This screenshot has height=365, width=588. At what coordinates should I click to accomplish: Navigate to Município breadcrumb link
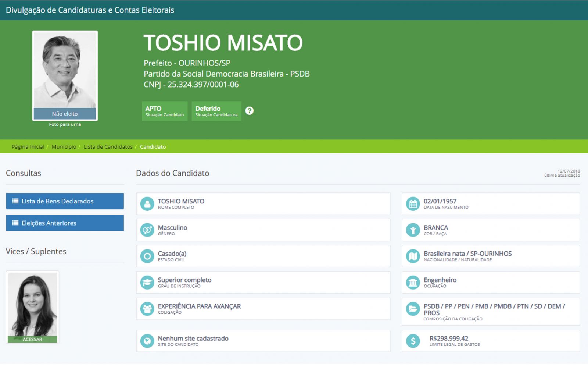[64, 147]
